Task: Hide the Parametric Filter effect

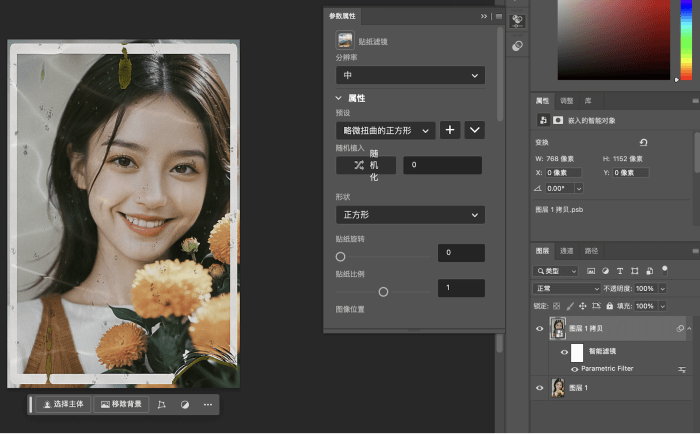Action: [x=574, y=369]
